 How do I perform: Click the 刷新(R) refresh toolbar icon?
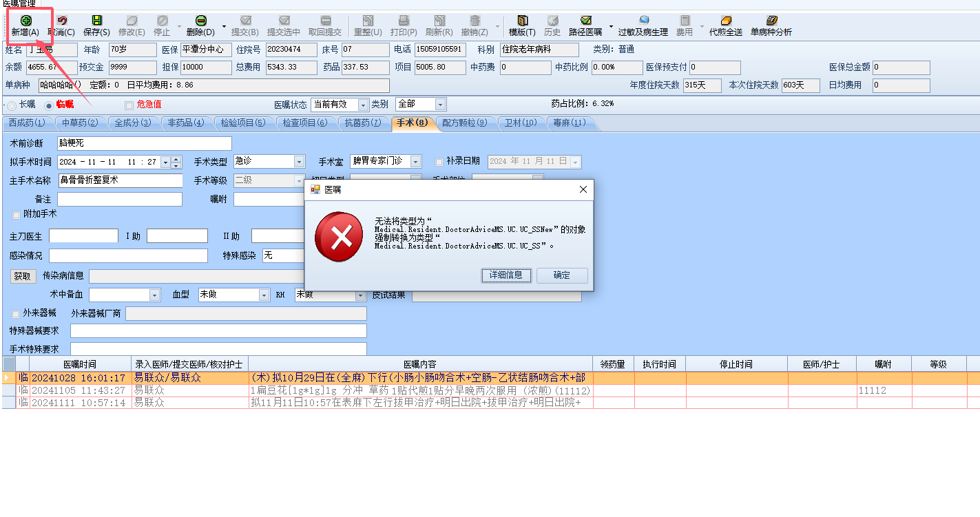[x=439, y=21]
